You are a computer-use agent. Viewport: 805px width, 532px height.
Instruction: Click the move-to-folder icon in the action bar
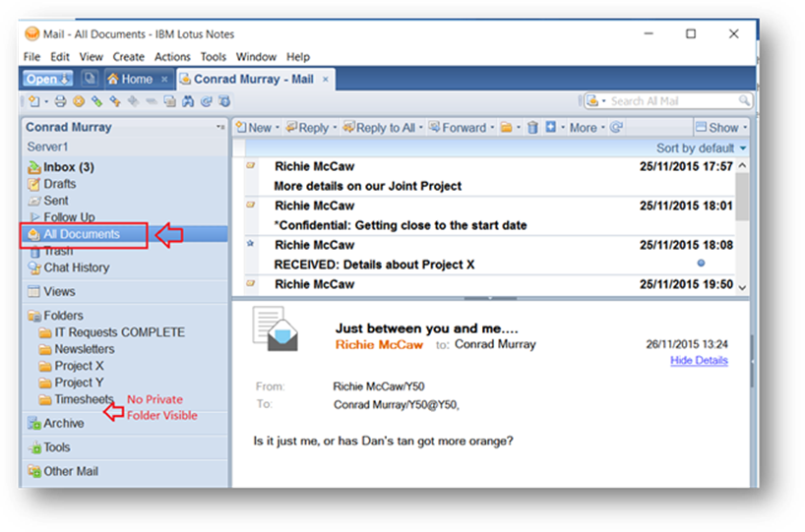[506, 127]
